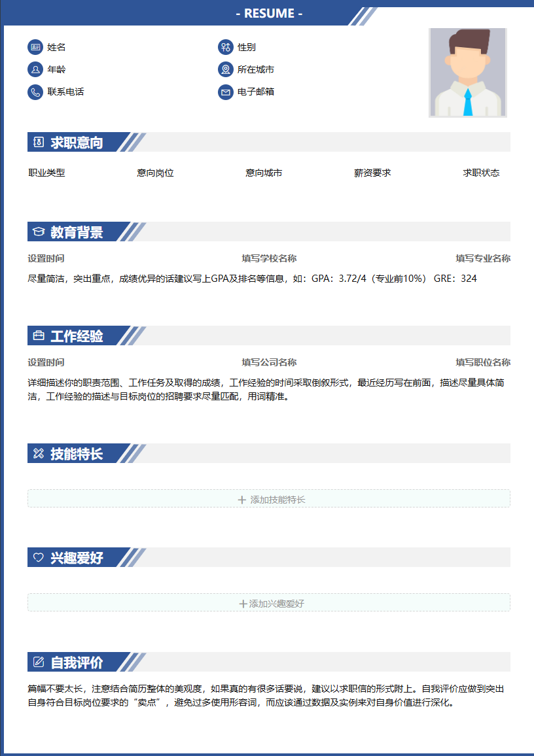This screenshot has height=756, width=534.
Task: Select the 薪资要求 salary requirement field
Action: pos(372,173)
